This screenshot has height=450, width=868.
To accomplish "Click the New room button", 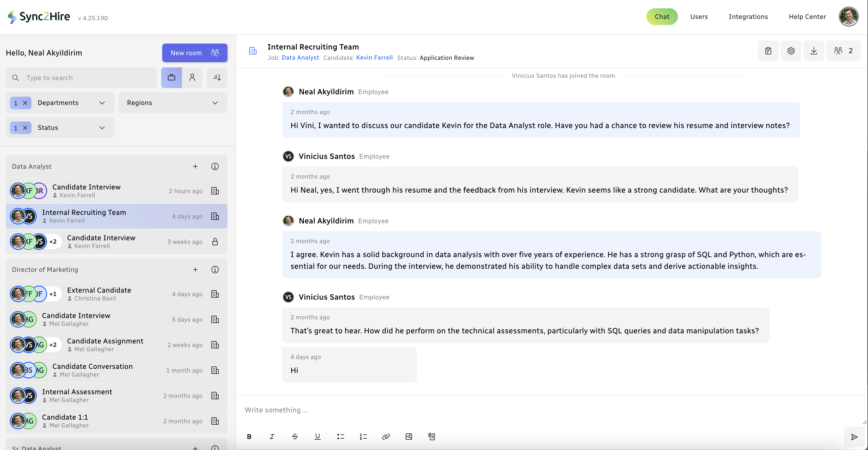I will [194, 53].
